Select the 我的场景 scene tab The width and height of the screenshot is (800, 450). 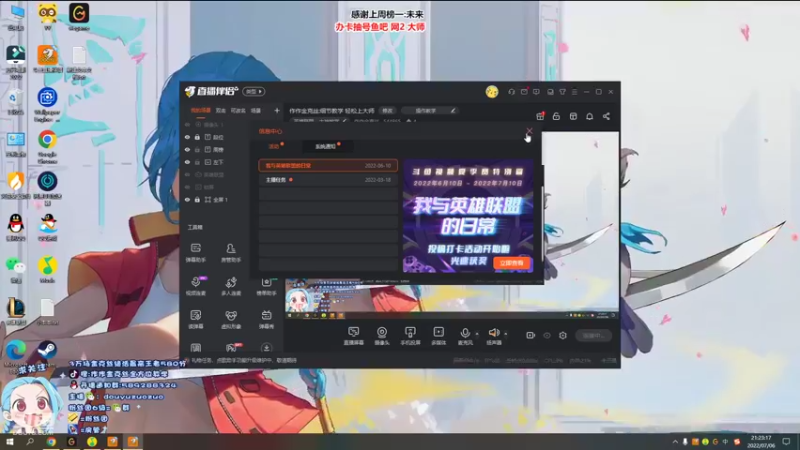click(201, 110)
